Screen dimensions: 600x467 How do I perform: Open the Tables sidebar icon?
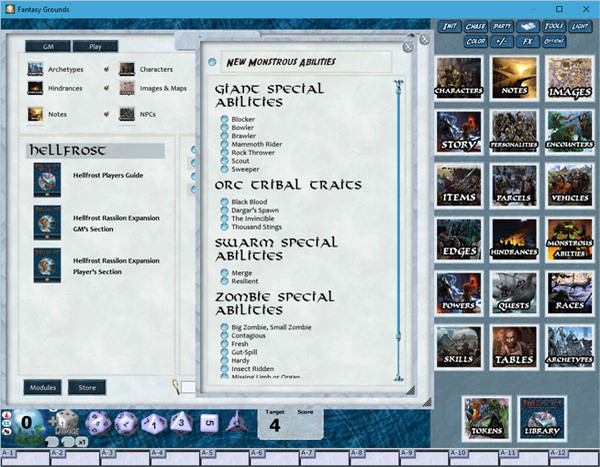514,347
